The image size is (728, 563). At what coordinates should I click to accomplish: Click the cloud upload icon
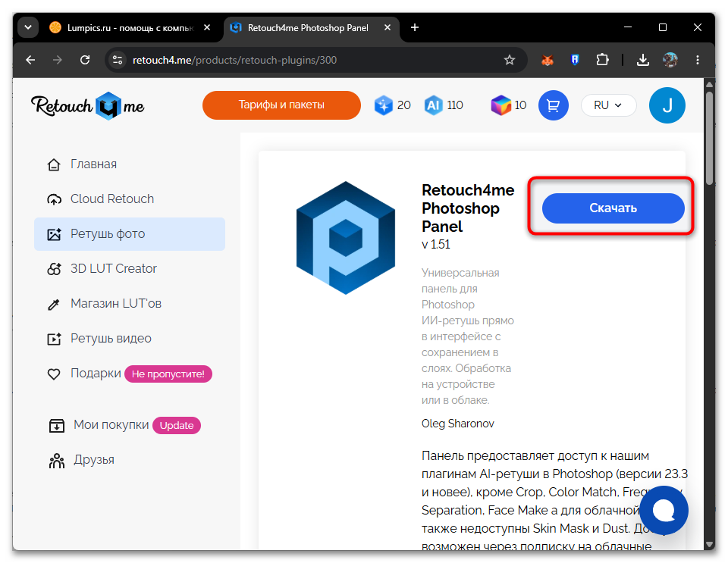point(54,199)
